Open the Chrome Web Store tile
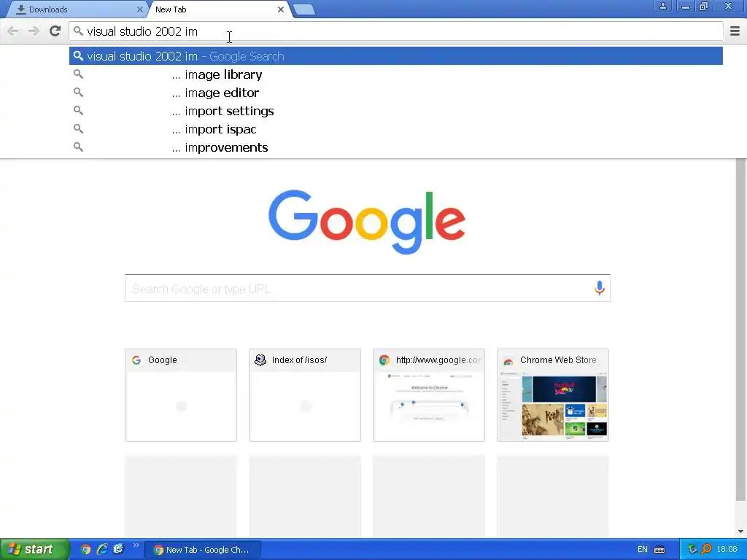Viewport: 747px width, 560px height. 553,395
